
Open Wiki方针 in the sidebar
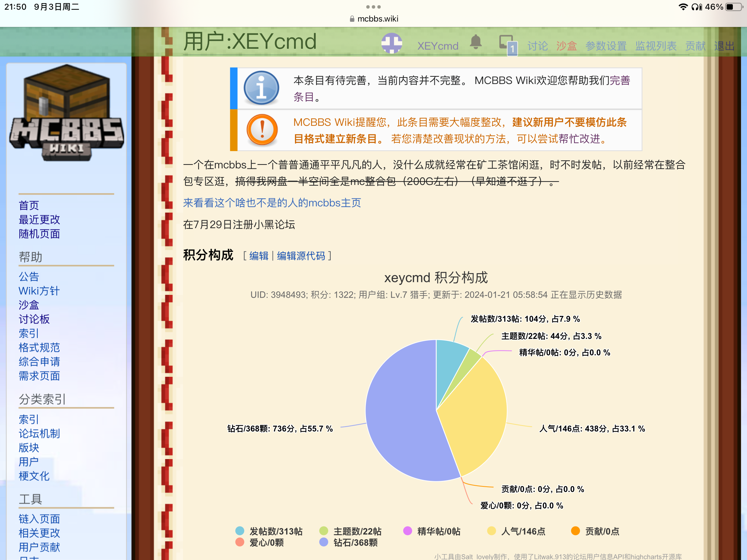tap(39, 291)
